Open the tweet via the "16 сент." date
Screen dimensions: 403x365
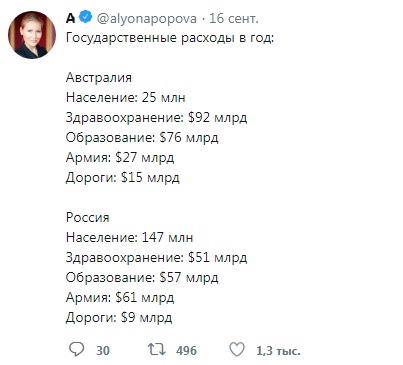[x=234, y=18]
